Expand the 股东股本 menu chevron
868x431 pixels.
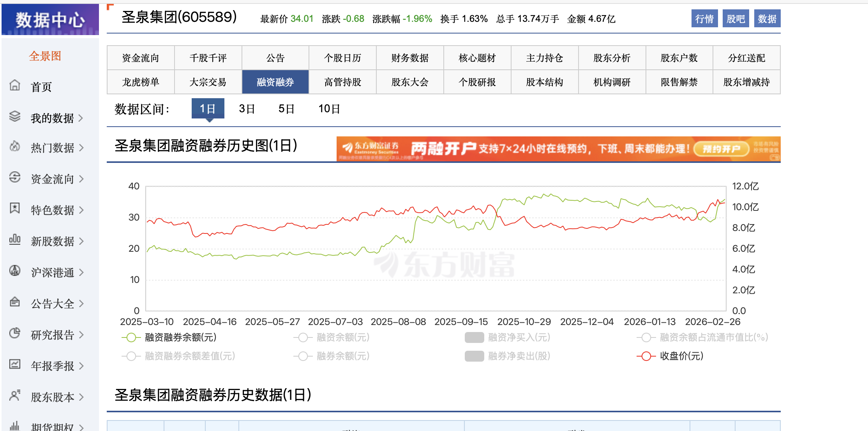pos(81,397)
